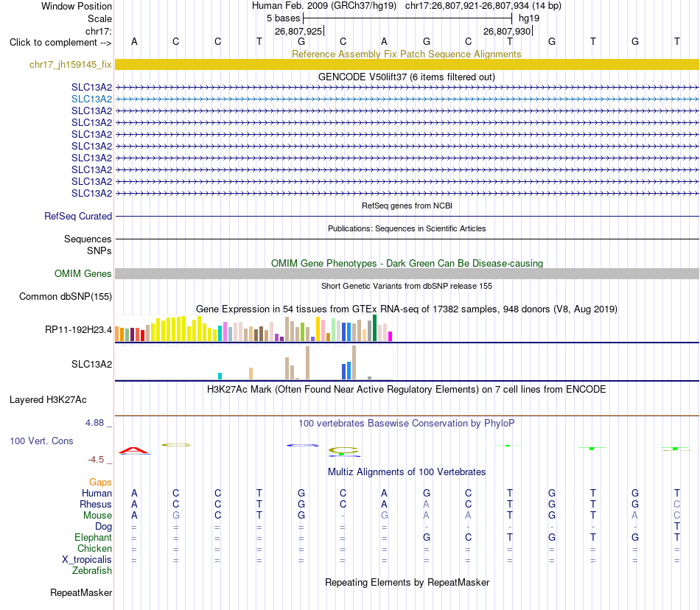Viewport: 700px width, 610px height.
Task: Click the OMIM Genes track label
Action: click(x=83, y=273)
